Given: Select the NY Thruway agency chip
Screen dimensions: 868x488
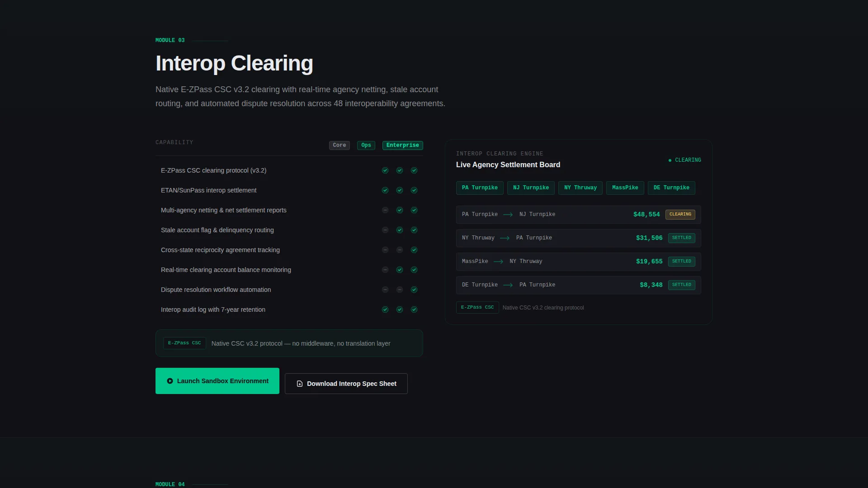Looking at the screenshot, I should point(580,188).
